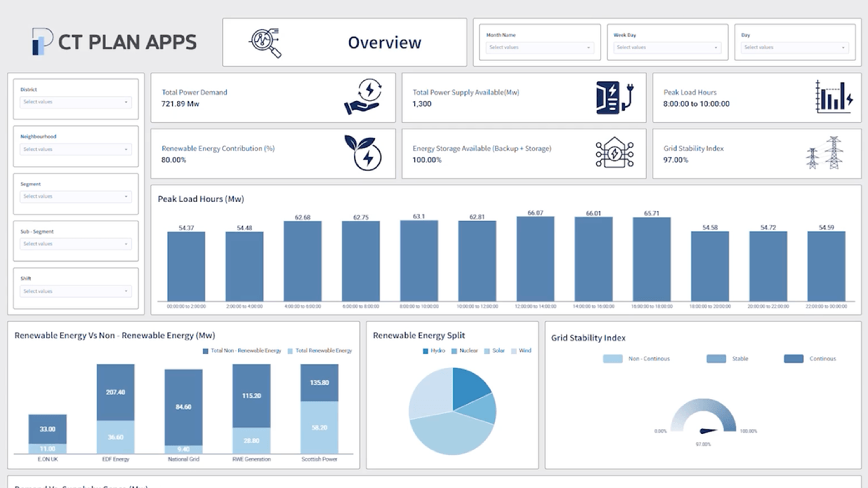Click Scottish Power 135.80 bar segment
The height and width of the screenshot is (488, 868).
pos(319,382)
